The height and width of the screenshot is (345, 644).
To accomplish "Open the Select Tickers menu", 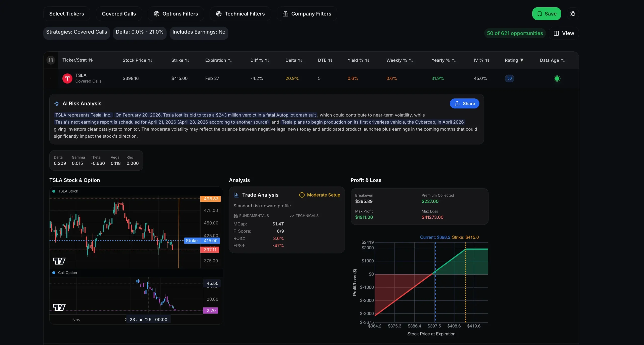I will coord(66,14).
